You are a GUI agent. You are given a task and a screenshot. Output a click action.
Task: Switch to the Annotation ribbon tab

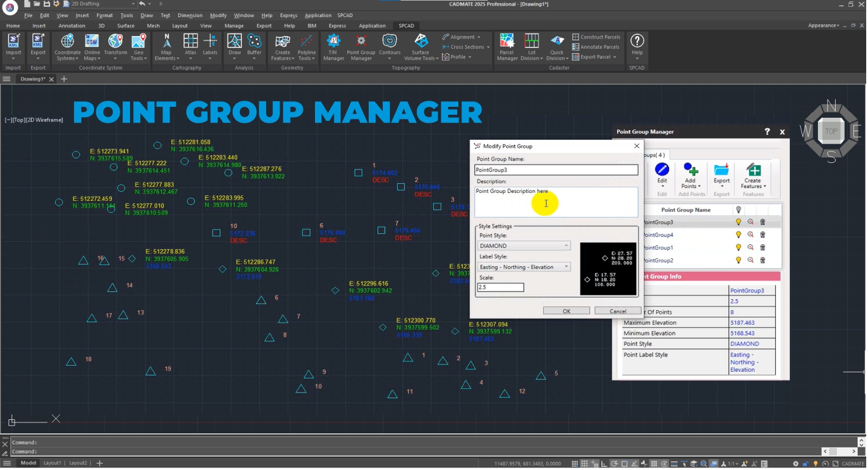(x=72, y=26)
